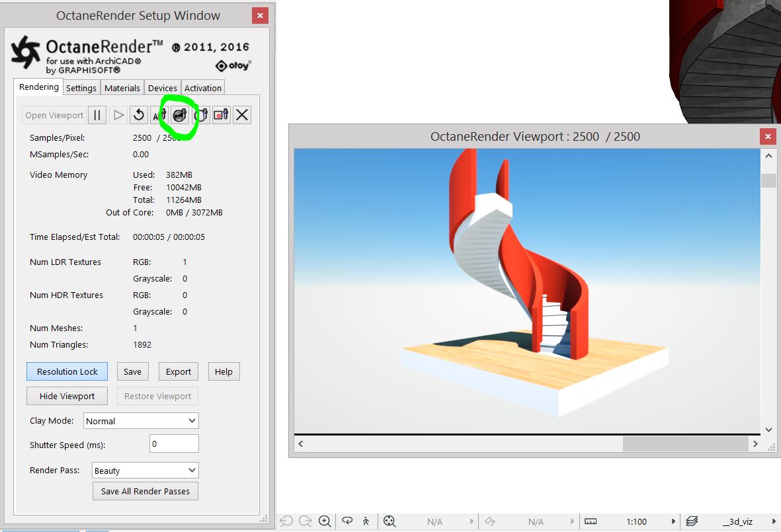Pause the render with the pause icon

[x=97, y=115]
